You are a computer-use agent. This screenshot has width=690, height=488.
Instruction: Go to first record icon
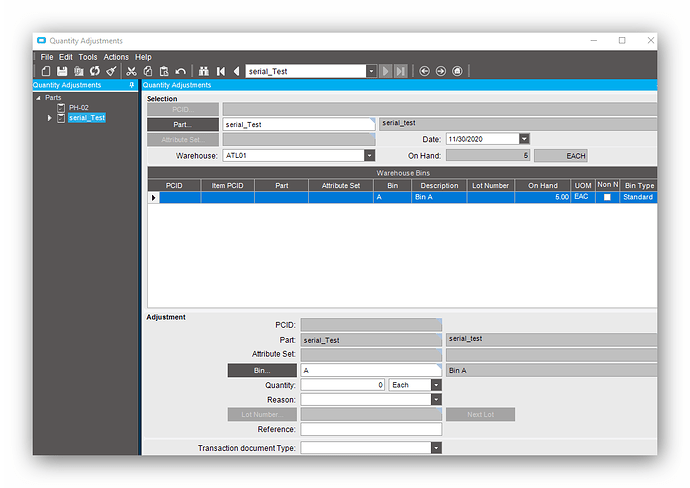220,71
